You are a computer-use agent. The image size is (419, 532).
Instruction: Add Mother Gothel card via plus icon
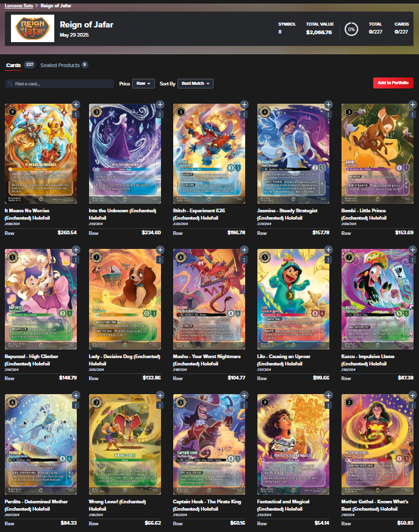[412, 395]
